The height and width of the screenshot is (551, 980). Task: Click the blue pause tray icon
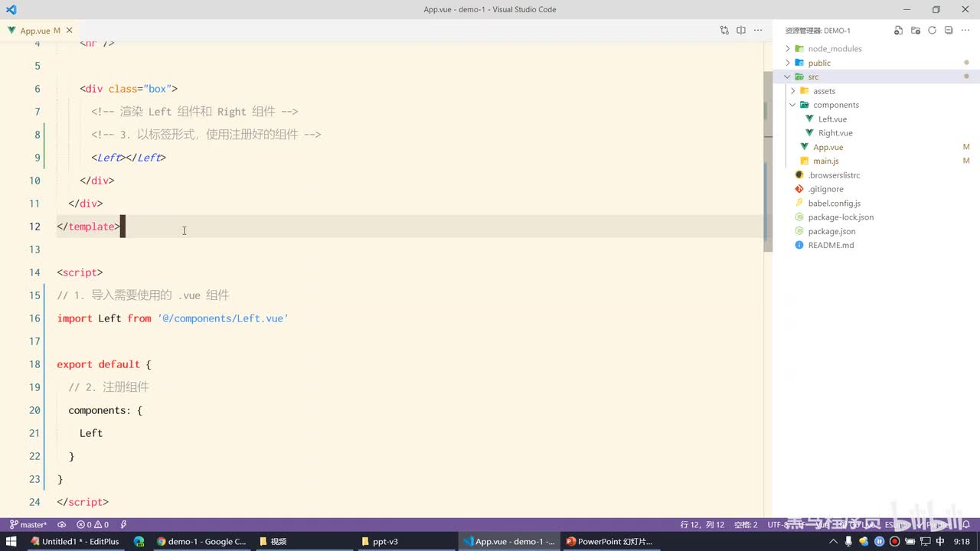880,541
